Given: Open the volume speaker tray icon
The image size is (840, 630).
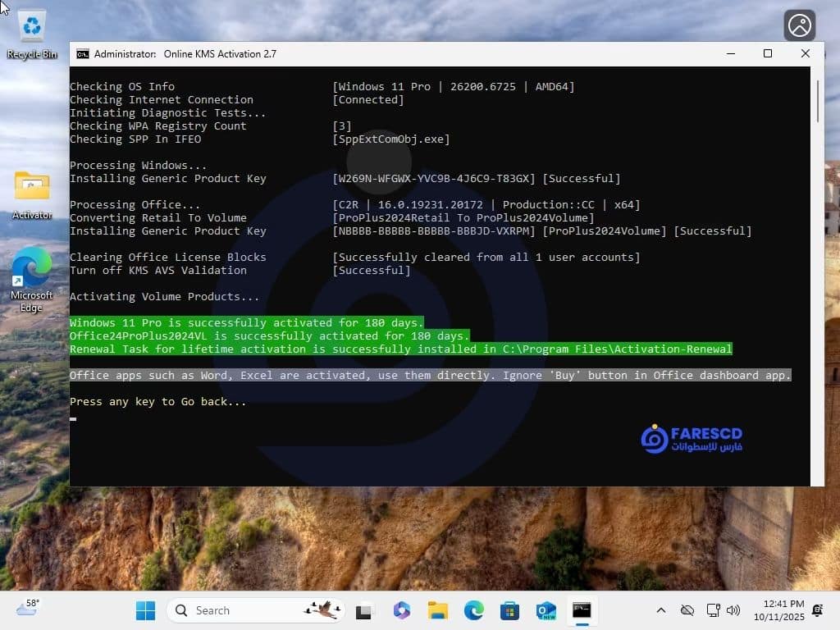Looking at the screenshot, I should click(x=733, y=610).
